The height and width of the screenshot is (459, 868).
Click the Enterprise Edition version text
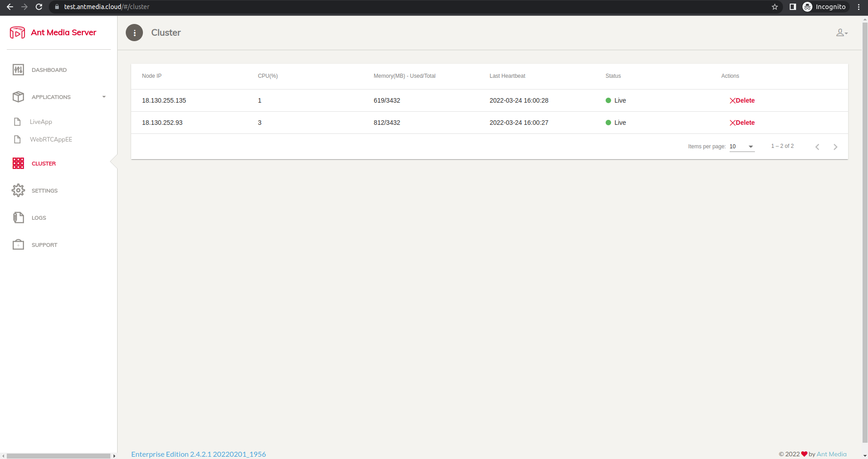(x=199, y=454)
